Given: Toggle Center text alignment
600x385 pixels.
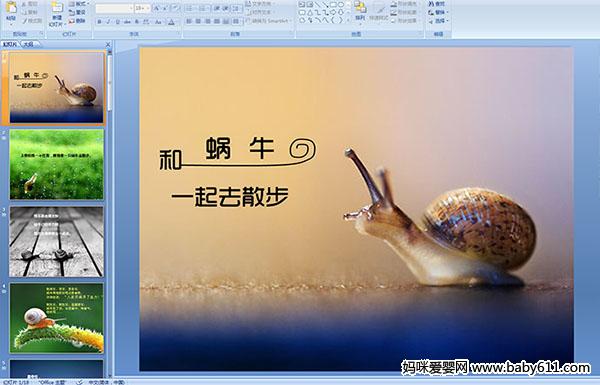Looking at the screenshot, I should 198,21.
